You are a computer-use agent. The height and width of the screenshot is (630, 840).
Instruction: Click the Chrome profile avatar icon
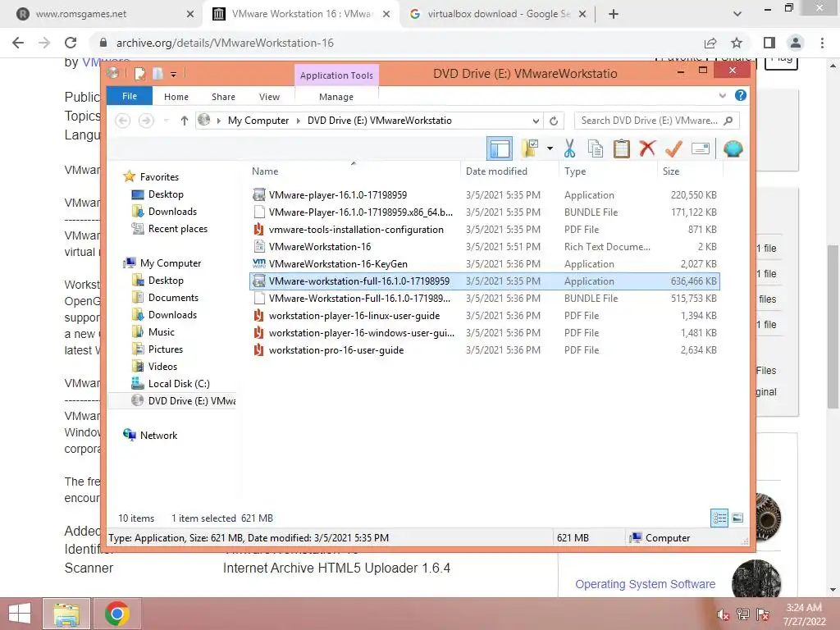796,43
